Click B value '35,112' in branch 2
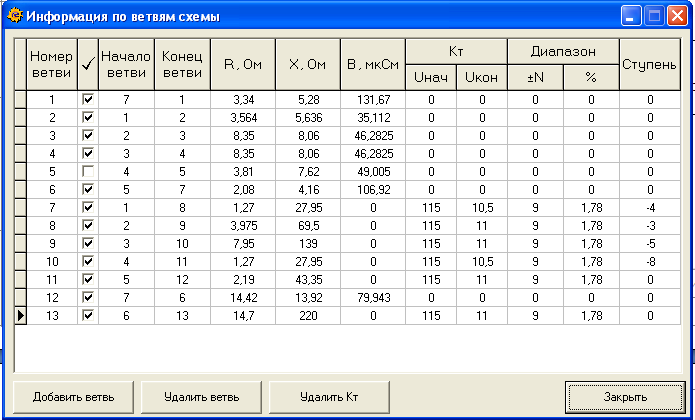This screenshot has height=420, width=695. [x=373, y=118]
